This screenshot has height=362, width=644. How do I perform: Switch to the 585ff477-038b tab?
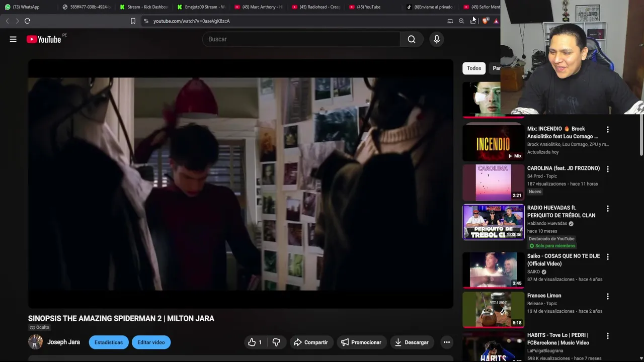pyautogui.click(x=87, y=7)
